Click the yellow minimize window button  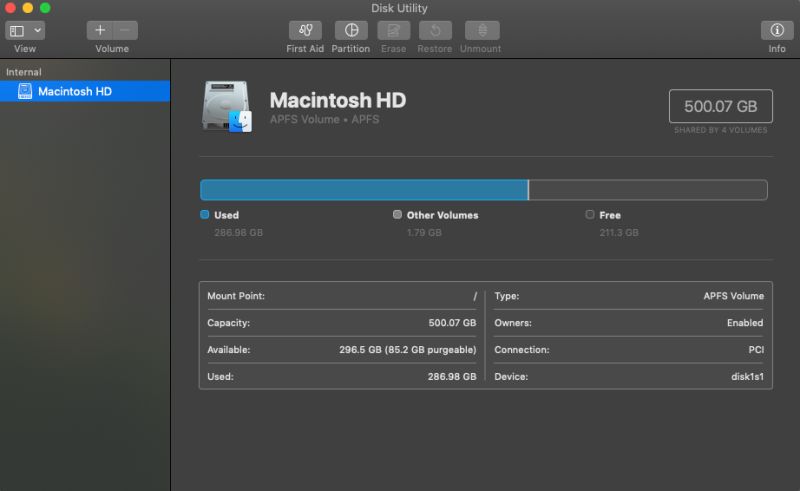click(x=28, y=8)
